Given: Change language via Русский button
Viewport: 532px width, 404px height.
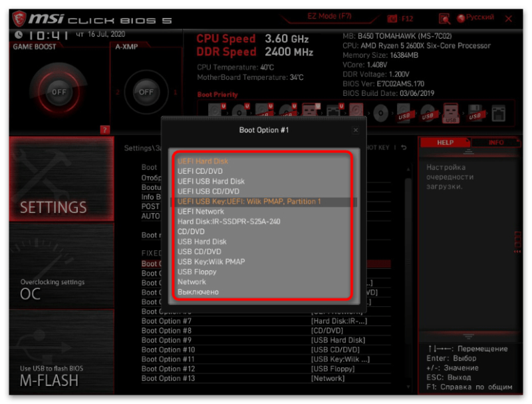Looking at the screenshot, I should point(475,18).
